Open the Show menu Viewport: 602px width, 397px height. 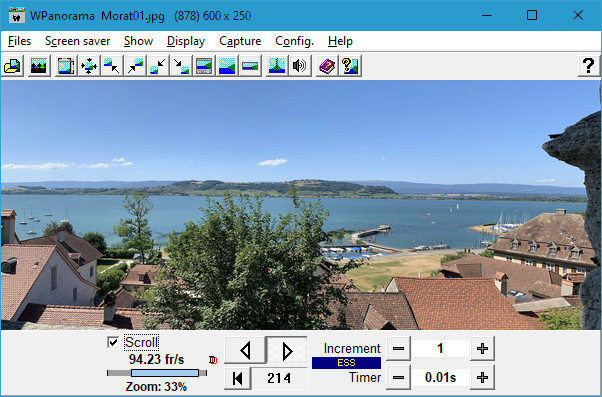(x=139, y=41)
